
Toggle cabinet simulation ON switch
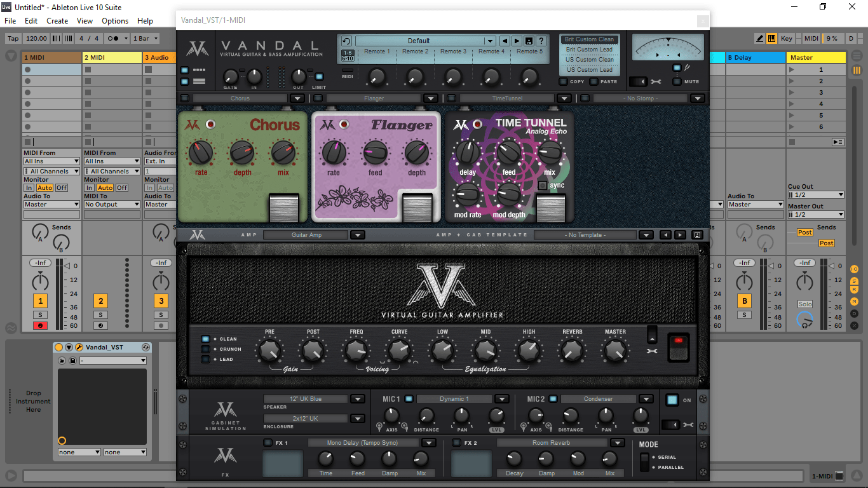[672, 400]
